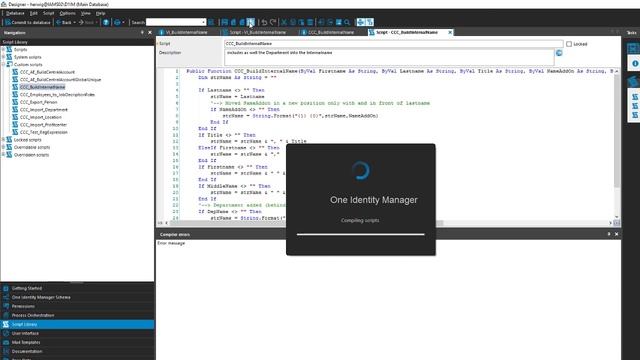Click the Script name input field

[393, 44]
